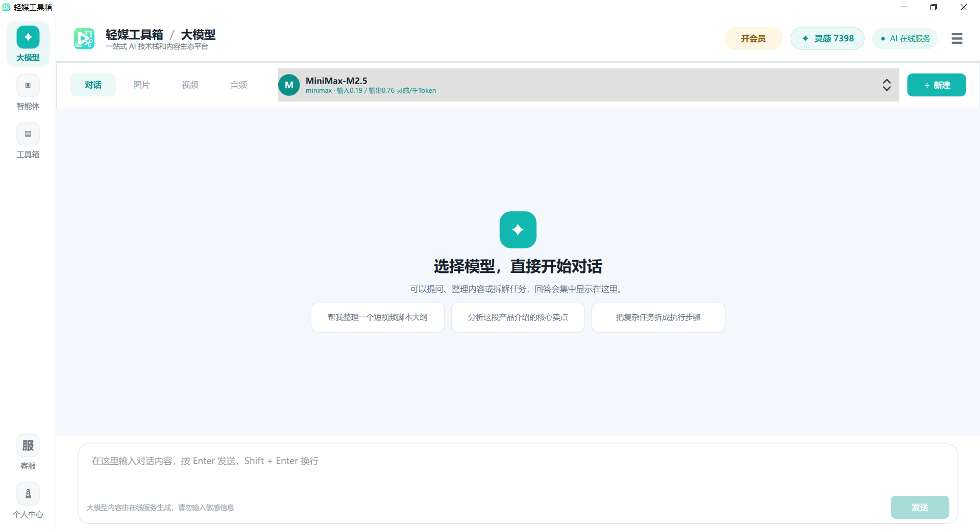This screenshot has width=980, height=531.
Task: Choose prompt 帮我整理一个短视频脚本大纲
Action: pos(378,317)
